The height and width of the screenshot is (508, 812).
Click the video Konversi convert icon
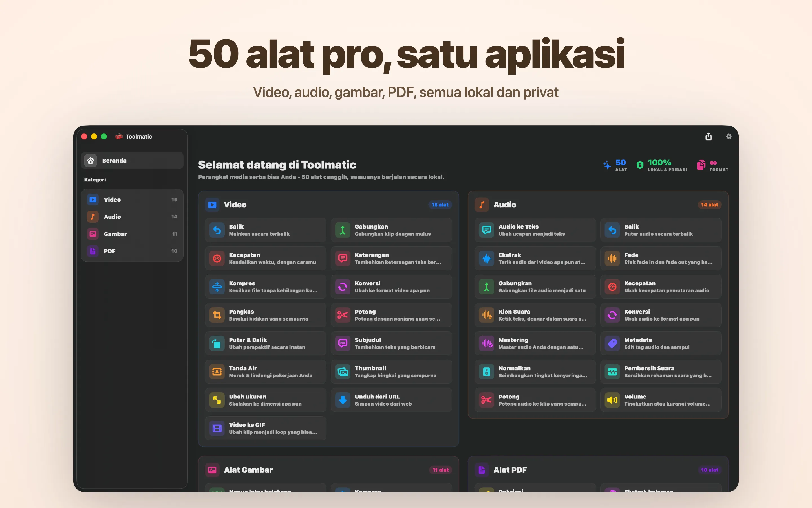tap(343, 286)
